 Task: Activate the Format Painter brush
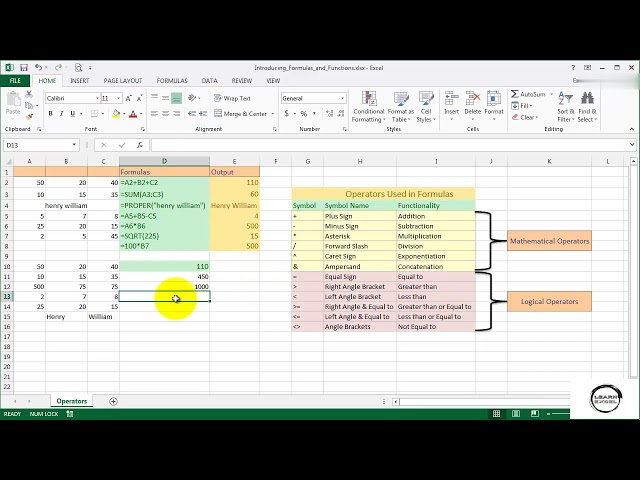click(x=29, y=117)
